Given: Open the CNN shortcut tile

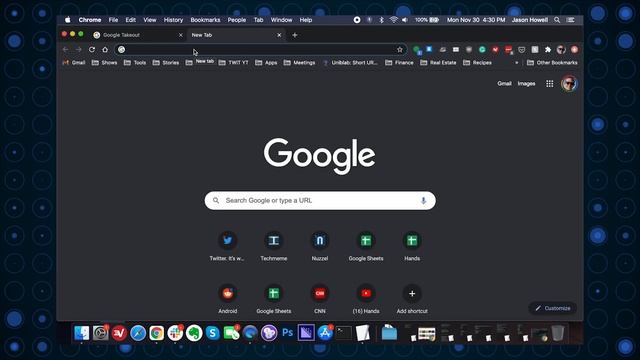Looking at the screenshot, I should tap(320, 299).
